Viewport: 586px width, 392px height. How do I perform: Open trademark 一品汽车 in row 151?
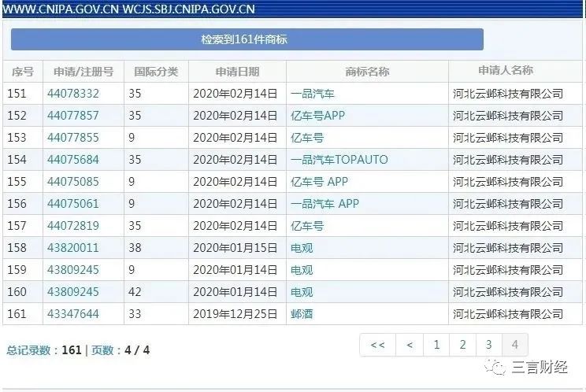(x=313, y=94)
